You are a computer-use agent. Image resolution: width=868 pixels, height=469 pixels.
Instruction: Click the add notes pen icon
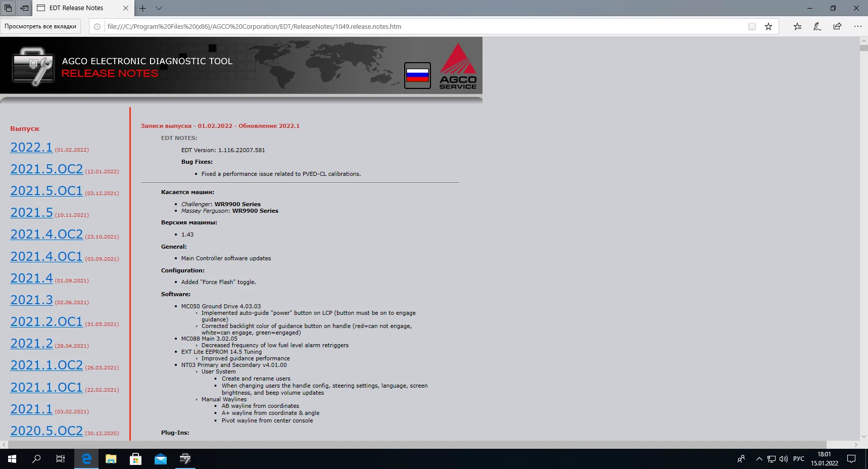coord(817,27)
